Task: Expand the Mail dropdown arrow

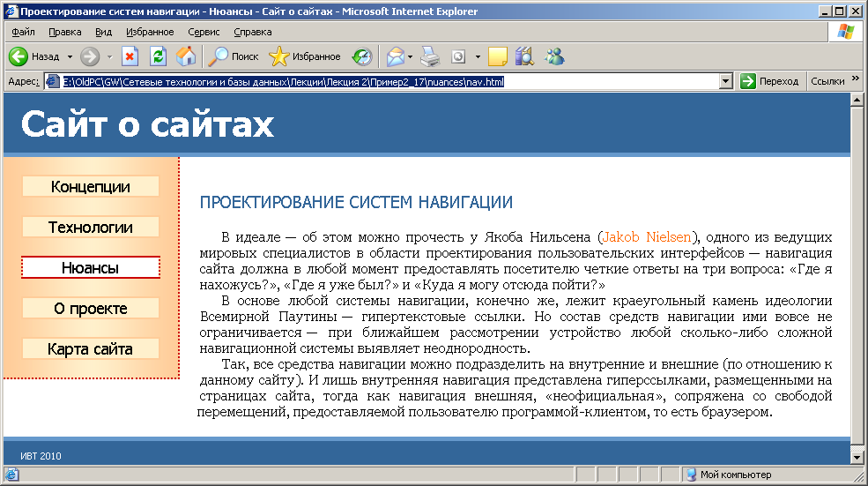Action: (x=410, y=56)
